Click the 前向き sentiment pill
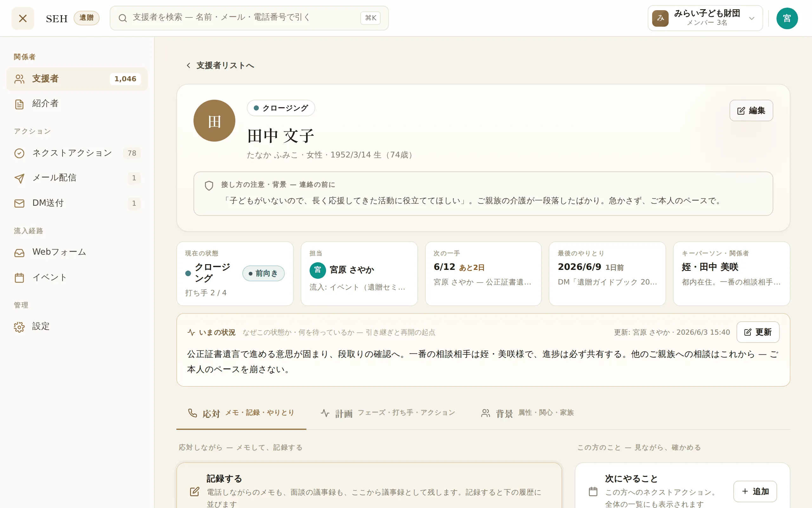The image size is (812, 508). (x=263, y=273)
